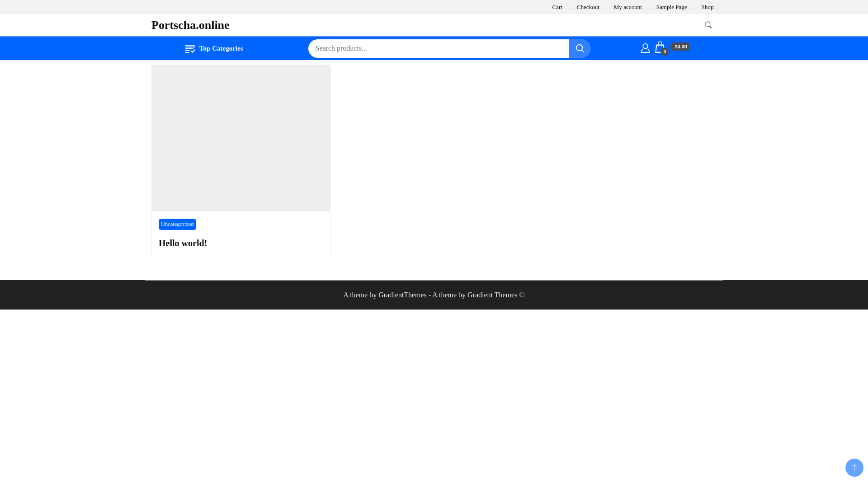
Task: Click the Top Categories list icon
Action: pyautogui.click(x=190, y=49)
